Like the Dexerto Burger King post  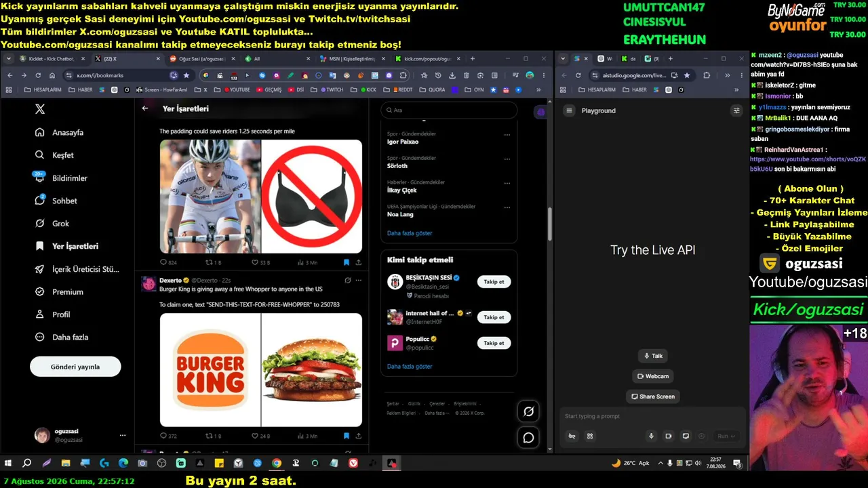click(x=260, y=436)
